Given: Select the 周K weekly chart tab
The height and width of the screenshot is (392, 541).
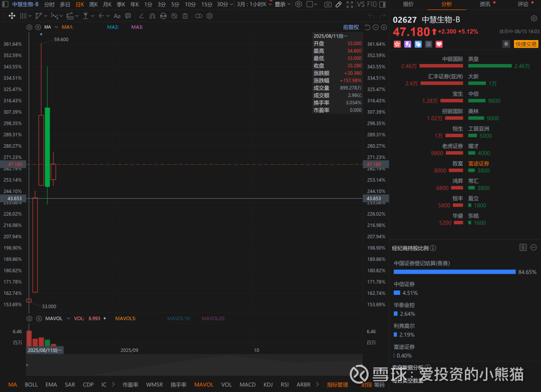Looking at the screenshot, I should point(94,5).
